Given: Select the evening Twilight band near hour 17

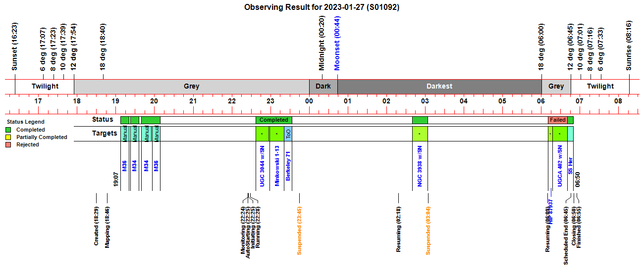Looking at the screenshot, I should 45,86.
